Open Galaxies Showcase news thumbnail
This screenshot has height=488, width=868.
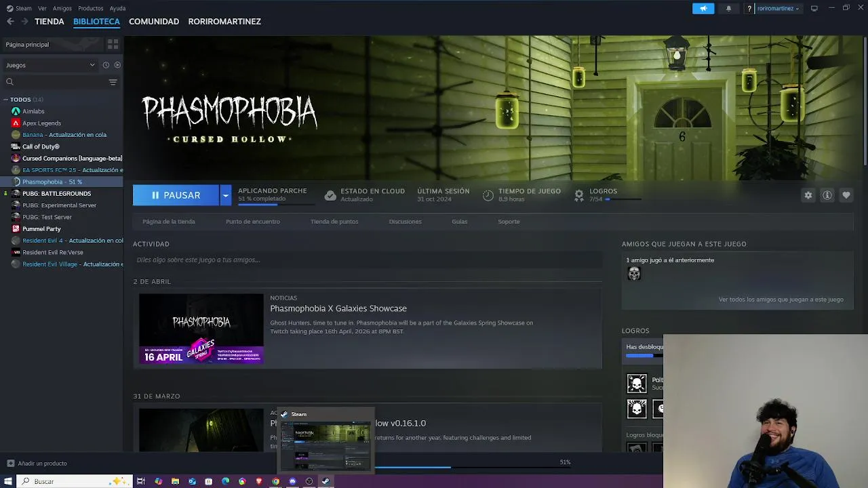coord(201,329)
